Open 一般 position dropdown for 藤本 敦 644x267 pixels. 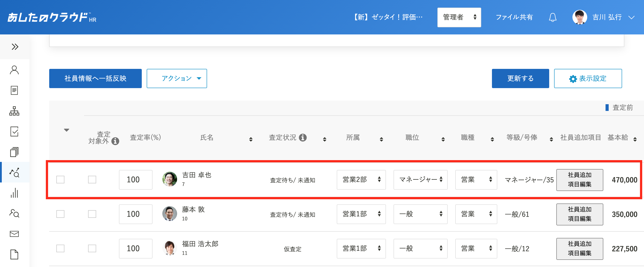[420, 214]
